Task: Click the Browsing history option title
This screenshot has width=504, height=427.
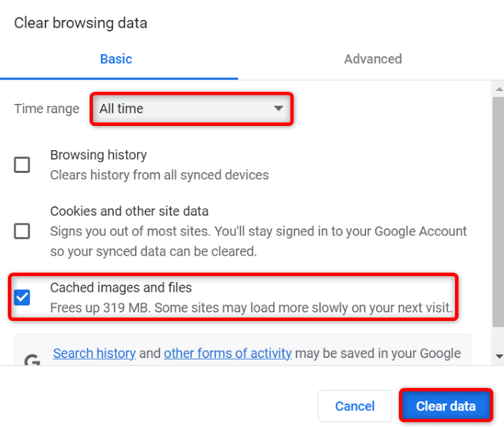Action: pos(98,155)
